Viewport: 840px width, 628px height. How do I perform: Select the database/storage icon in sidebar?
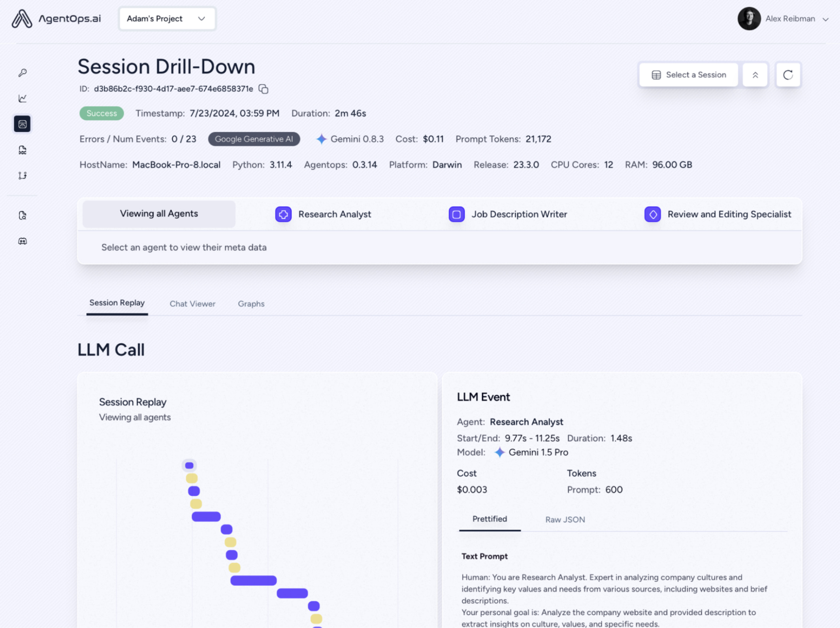coord(23,123)
